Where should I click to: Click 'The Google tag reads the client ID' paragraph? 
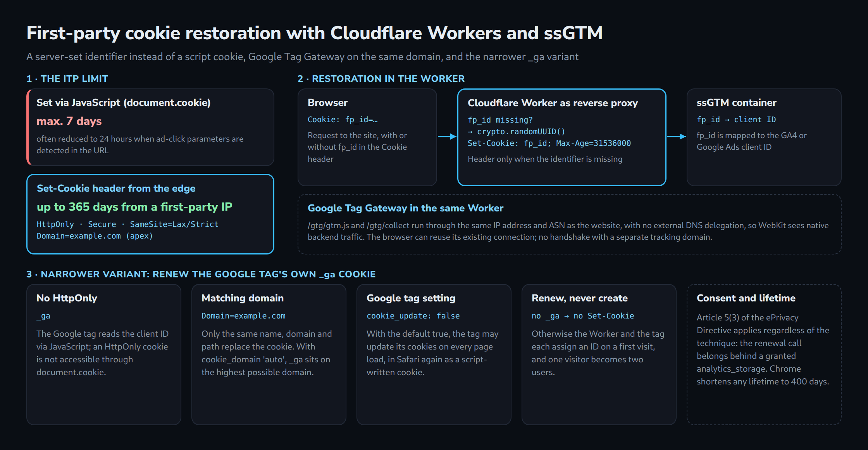[x=102, y=353]
